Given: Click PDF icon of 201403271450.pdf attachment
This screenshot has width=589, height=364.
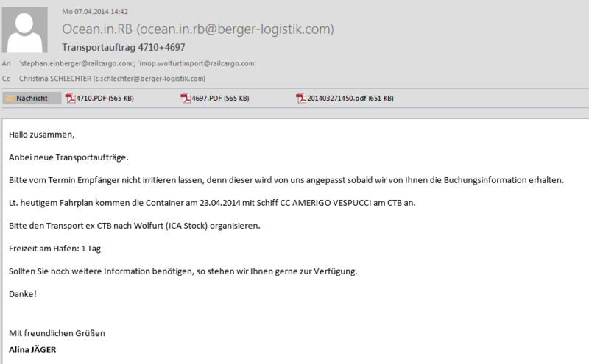Looking at the screenshot, I should click(x=301, y=99).
